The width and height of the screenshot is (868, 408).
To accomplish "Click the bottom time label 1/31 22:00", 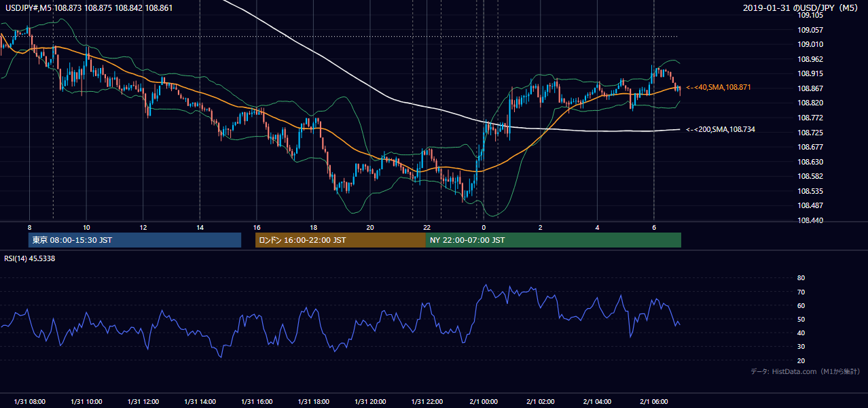I will click(x=427, y=401).
